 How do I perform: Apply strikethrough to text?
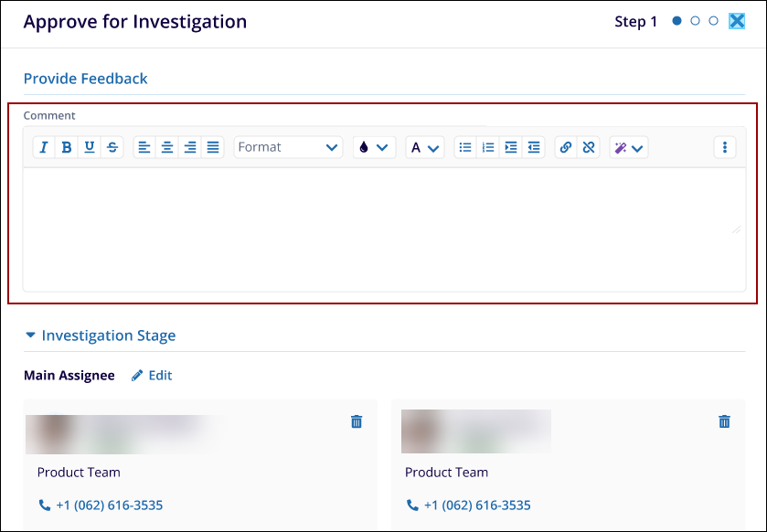click(112, 147)
